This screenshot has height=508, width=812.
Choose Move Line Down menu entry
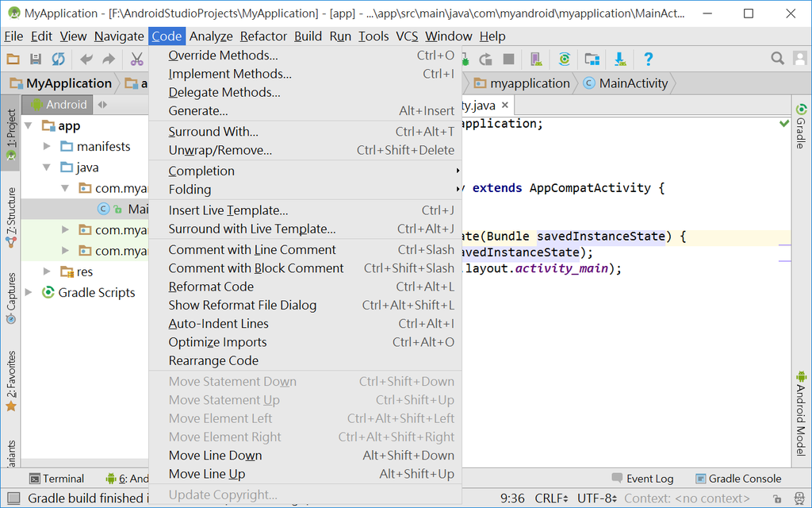[x=305, y=455]
